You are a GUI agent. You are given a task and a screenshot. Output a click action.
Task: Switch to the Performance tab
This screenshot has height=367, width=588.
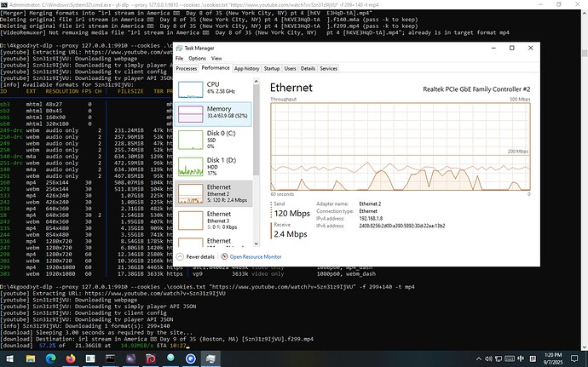click(216, 68)
